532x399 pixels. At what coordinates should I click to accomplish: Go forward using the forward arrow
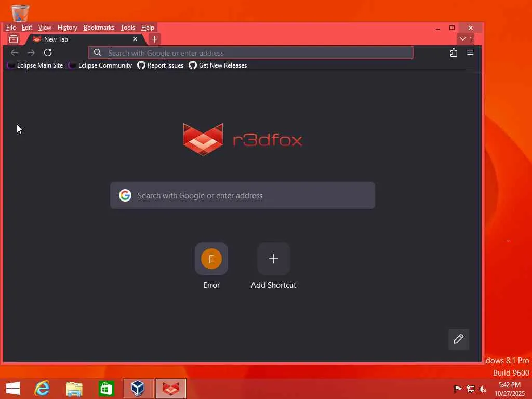[31, 52]
